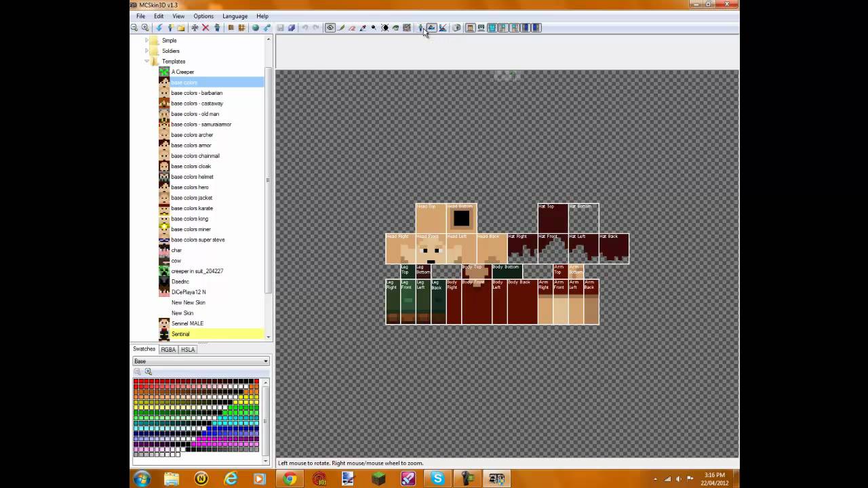Click the rename skin icon
The image size is (868, 488).
click(195, 28)
